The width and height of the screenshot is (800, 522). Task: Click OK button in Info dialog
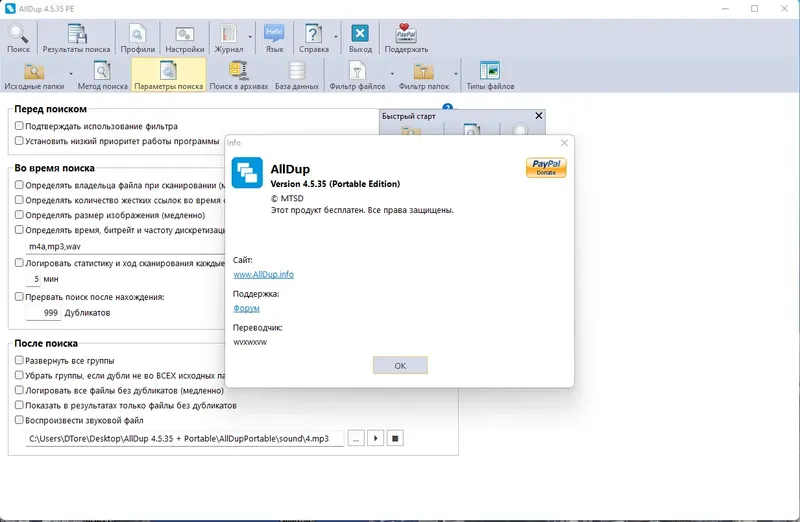pyautogui.click(x=400, y=365)
